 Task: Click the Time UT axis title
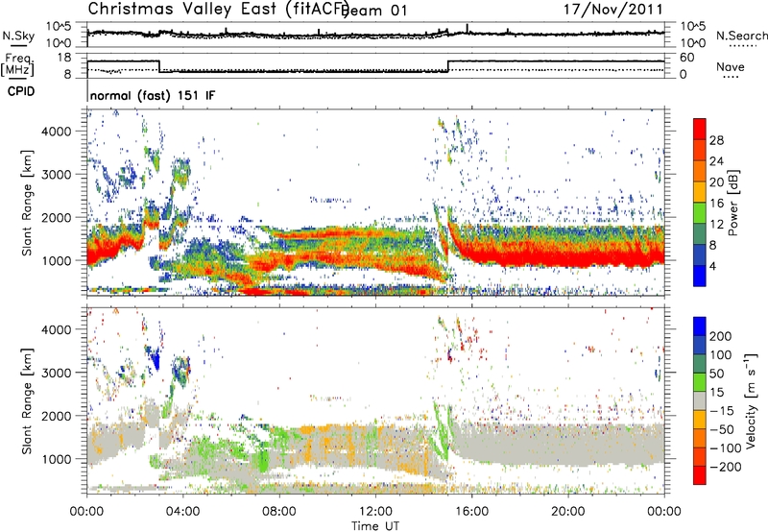375,525
